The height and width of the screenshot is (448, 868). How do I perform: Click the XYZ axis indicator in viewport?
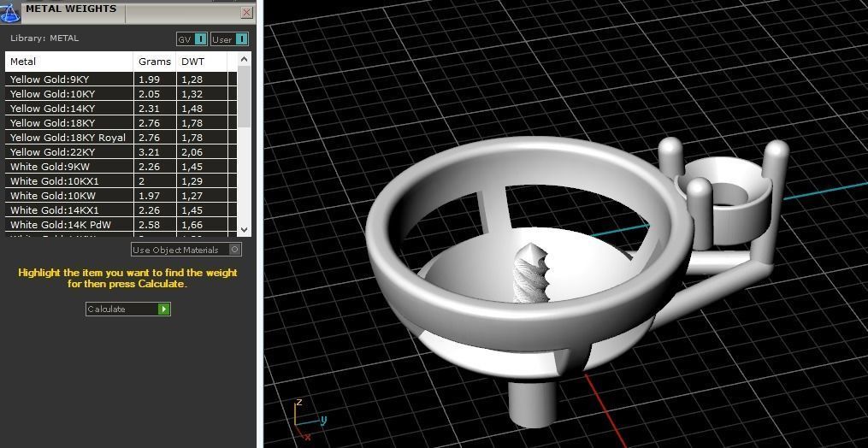(309, 421)
